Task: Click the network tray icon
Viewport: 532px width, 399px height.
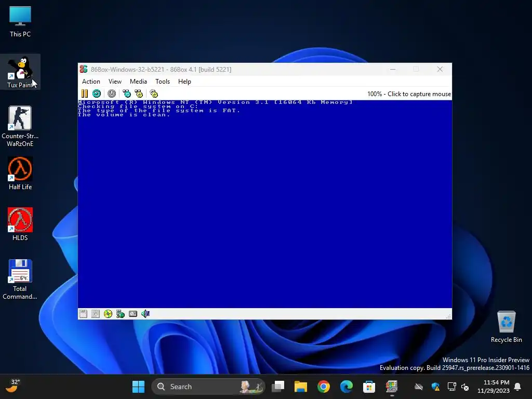Action: (451, 387)
